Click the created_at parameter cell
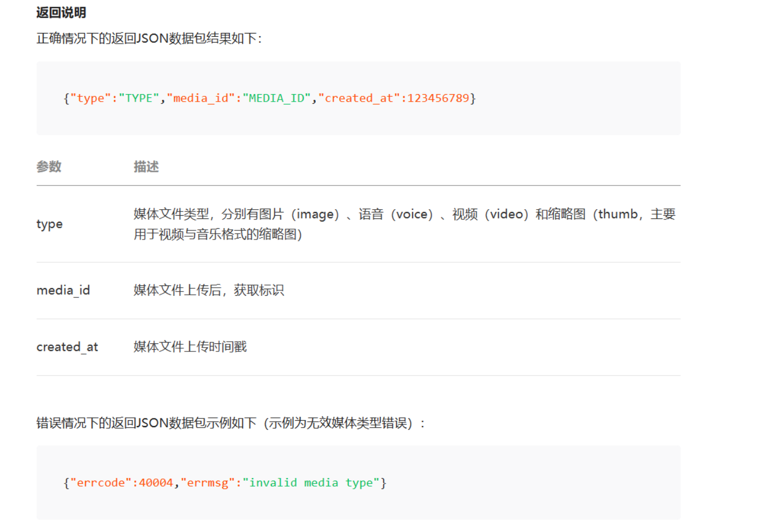 point(67,347)
